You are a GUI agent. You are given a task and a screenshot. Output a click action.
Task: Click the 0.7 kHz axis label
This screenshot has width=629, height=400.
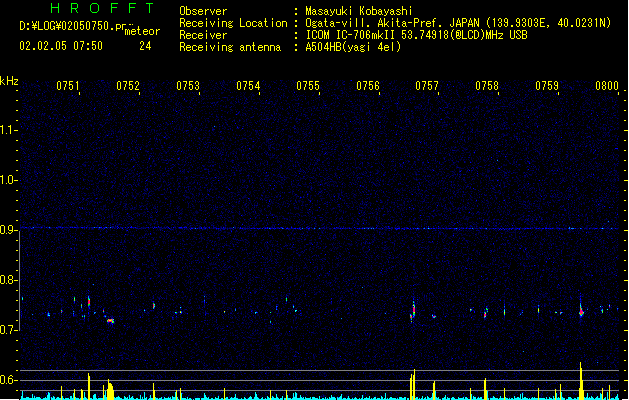[x=8, y=330]
